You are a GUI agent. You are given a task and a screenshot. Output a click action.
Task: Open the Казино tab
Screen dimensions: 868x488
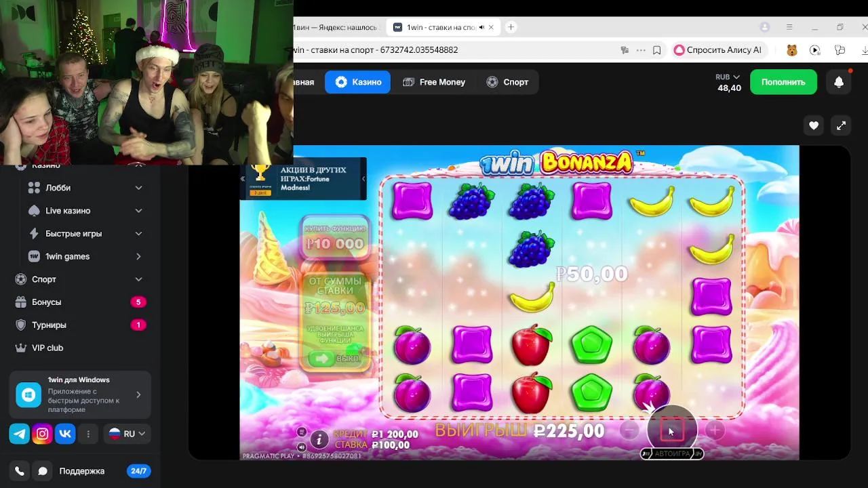(357, 82)
